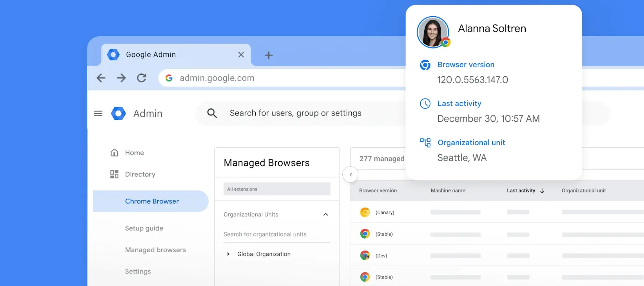Screen dimensions: 644x286
Task: Click the Chrome Canary browser icon
Action: coord(365,212)
